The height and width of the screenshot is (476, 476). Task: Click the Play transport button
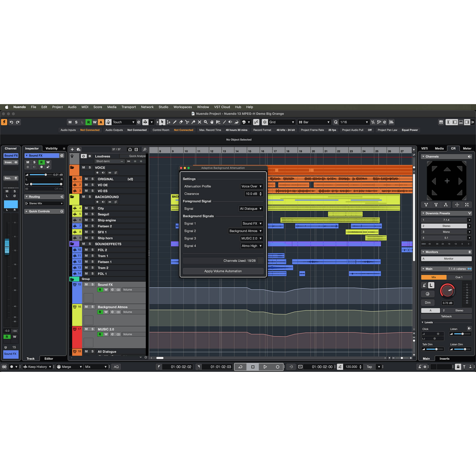[x=265, y=367]
